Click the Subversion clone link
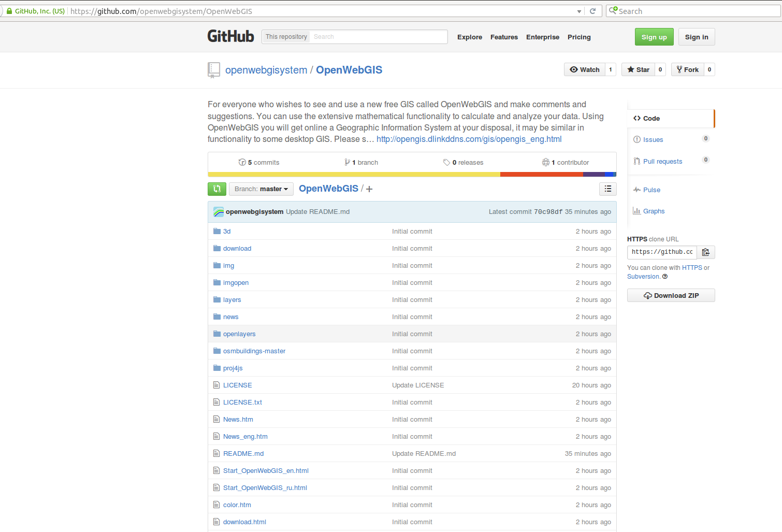The width and height of the screenshot is (782, 532). [x=643, y=277]
